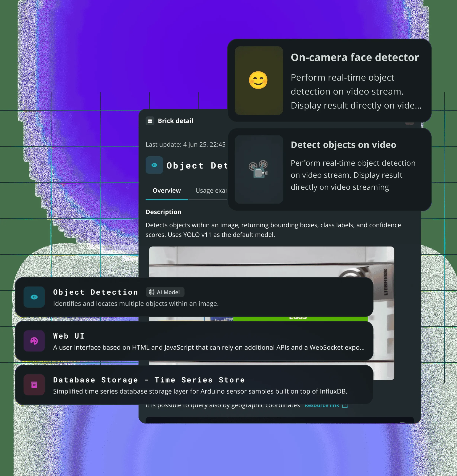457x476 pixels.
Task: Click sparkle icon in AI Model badge
Action: point(152,292)
